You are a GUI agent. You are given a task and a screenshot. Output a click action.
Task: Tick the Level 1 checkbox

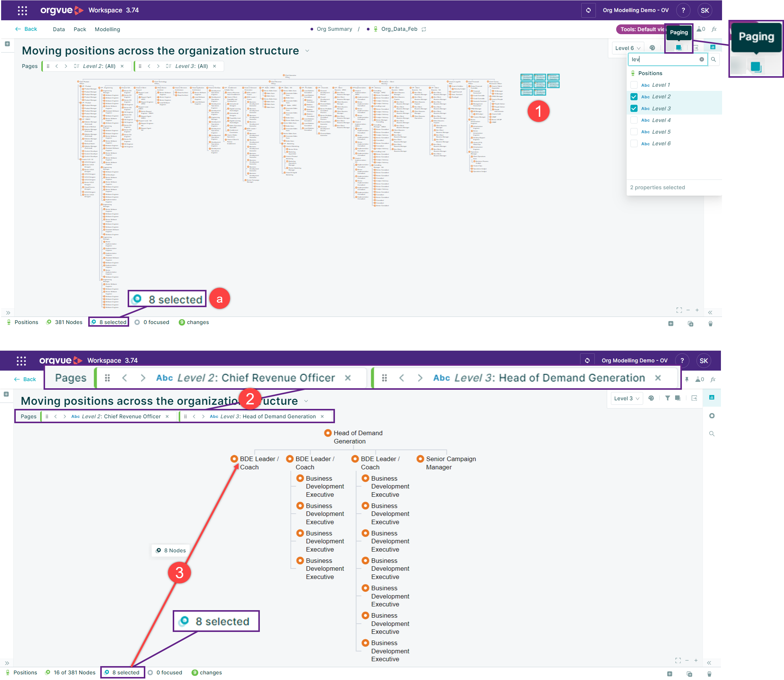(633, 85)
